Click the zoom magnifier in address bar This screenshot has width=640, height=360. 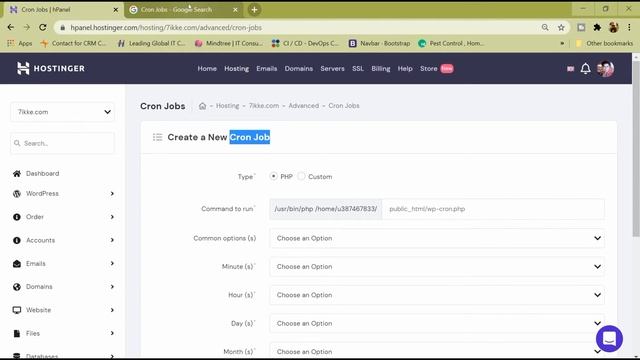(x=545, y=27)
